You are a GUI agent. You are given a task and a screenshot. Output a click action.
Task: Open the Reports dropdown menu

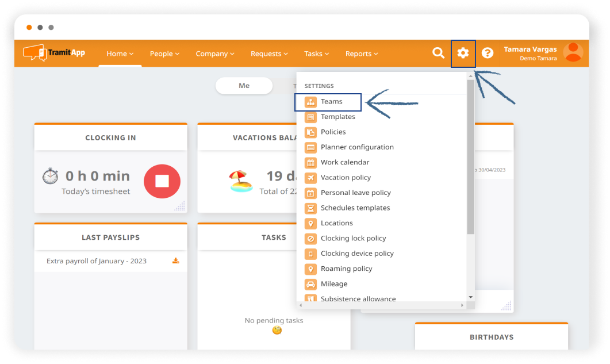point(362,53)
